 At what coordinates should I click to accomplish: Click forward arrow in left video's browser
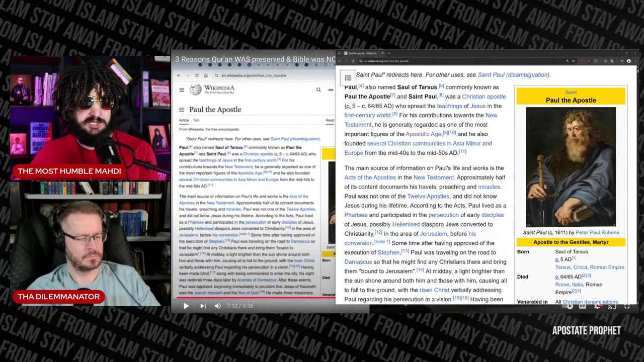187,75
